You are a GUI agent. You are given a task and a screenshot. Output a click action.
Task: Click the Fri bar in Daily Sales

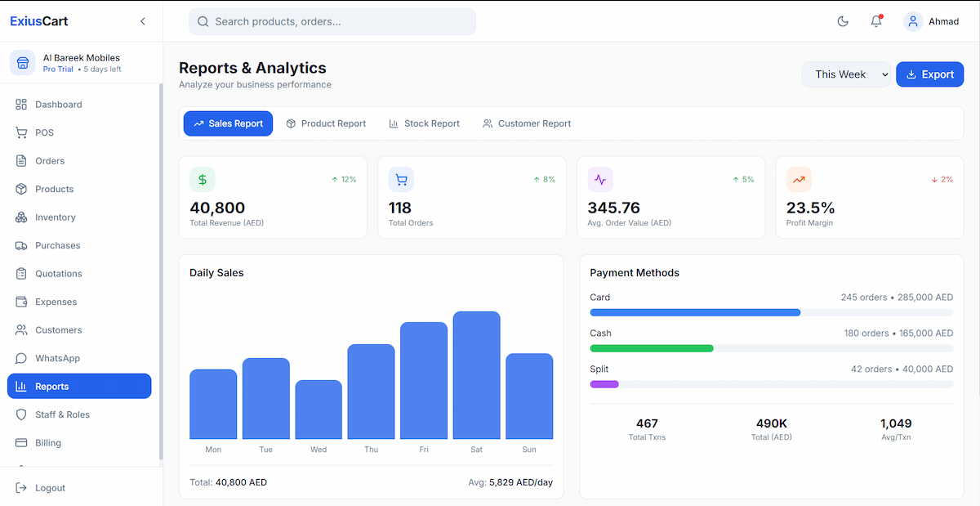pos(424,380)
